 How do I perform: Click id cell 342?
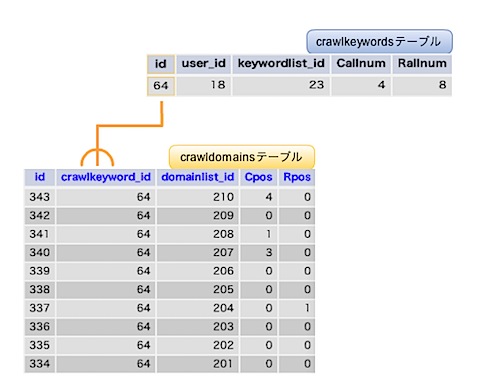tap(40, 216)
